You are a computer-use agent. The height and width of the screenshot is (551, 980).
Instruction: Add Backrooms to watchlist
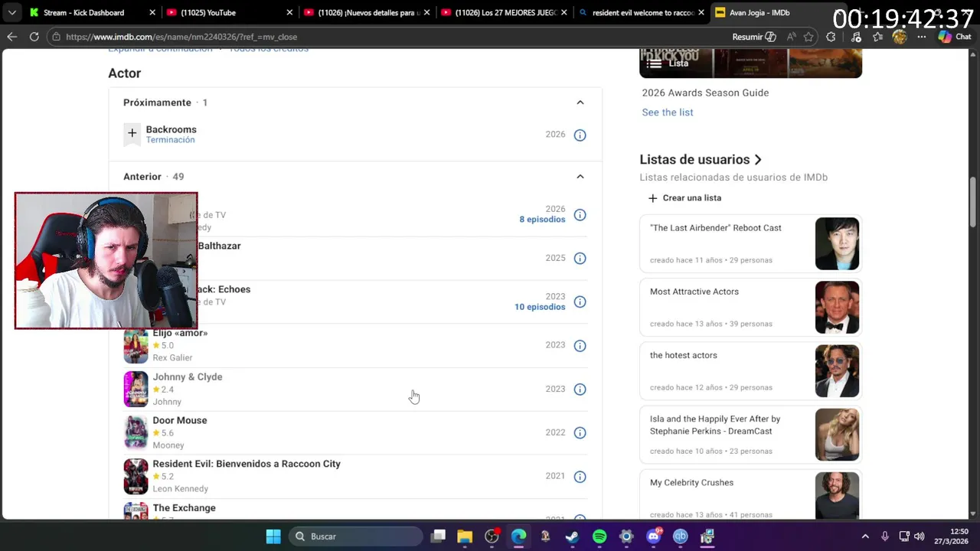click(132, 134)
